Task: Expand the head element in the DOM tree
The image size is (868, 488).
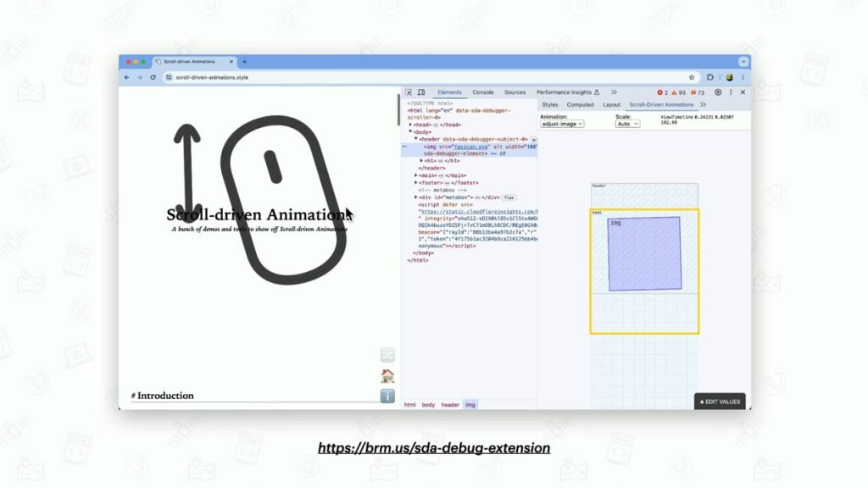Action: [x=409, y=126]
